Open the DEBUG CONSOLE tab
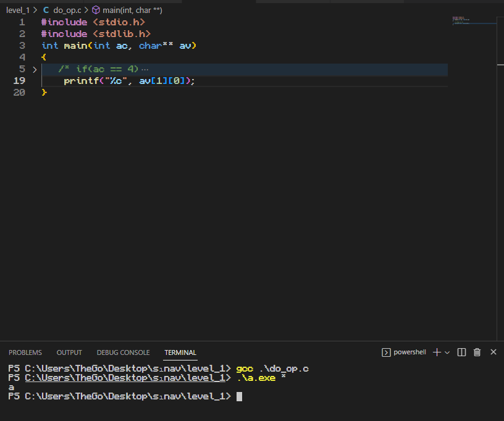The width and height of the screenshot is (504, 421). point(123,352)
